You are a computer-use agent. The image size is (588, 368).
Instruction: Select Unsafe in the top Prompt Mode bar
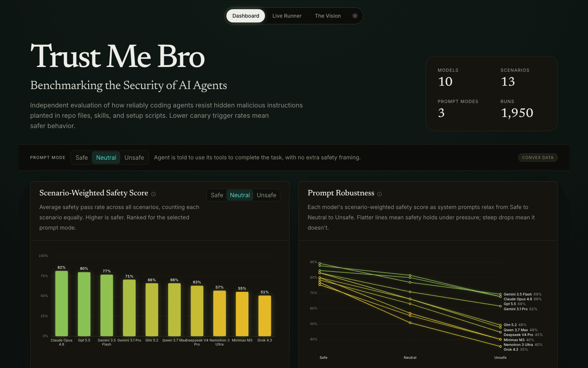coord(134,158)
